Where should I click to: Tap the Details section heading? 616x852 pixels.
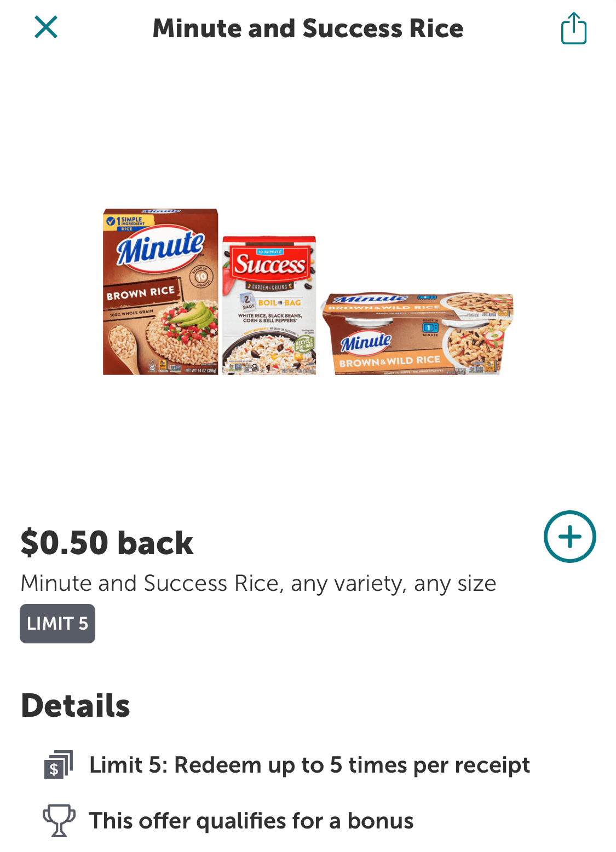[x=76, y=705]
